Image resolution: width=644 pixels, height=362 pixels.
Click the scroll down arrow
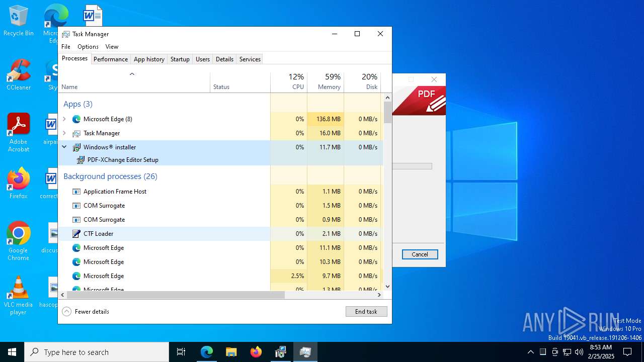387,287
